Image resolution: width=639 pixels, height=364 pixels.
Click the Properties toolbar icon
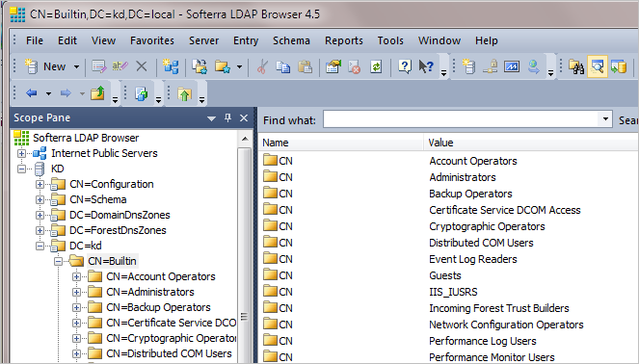[x=333, y=66]
